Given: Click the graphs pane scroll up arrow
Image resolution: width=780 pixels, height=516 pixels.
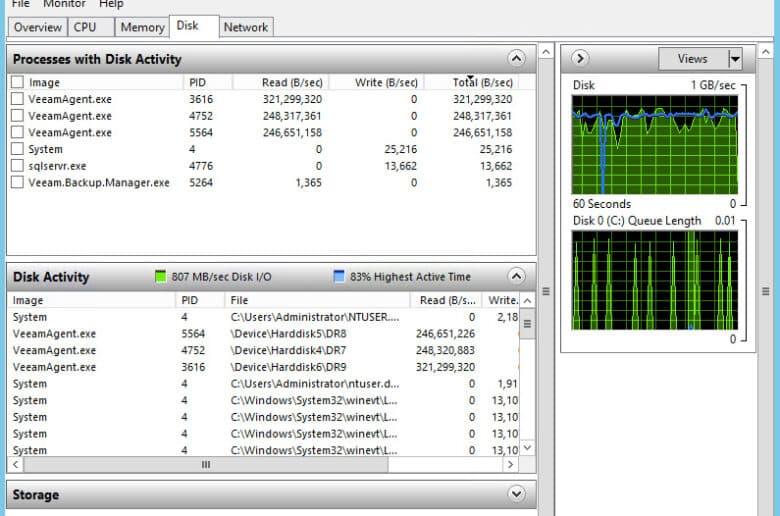Looking at the screenshot, I should click(766, 52).
